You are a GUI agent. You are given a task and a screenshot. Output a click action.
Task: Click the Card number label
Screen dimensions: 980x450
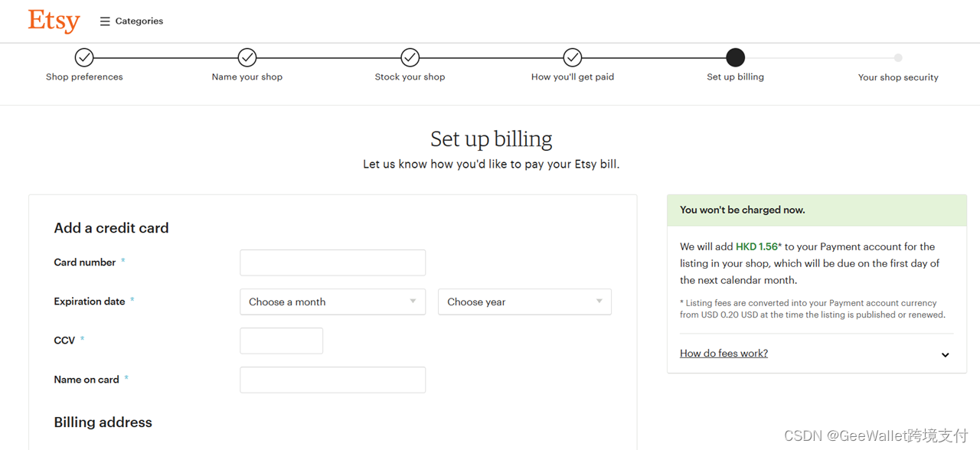(x=85, y=262)
